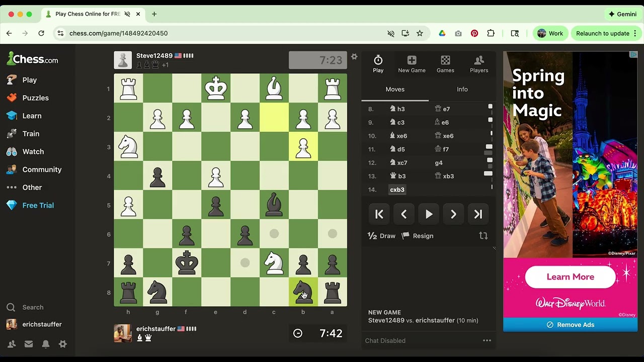Open Gemini in the browser

tap(622, 14)
